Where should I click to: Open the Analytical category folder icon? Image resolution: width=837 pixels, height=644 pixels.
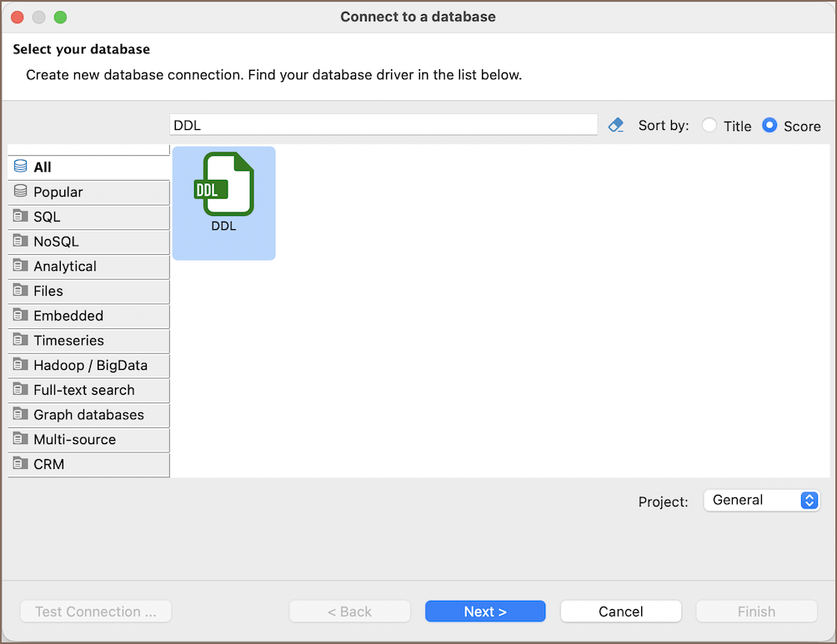tap(20, 265)
